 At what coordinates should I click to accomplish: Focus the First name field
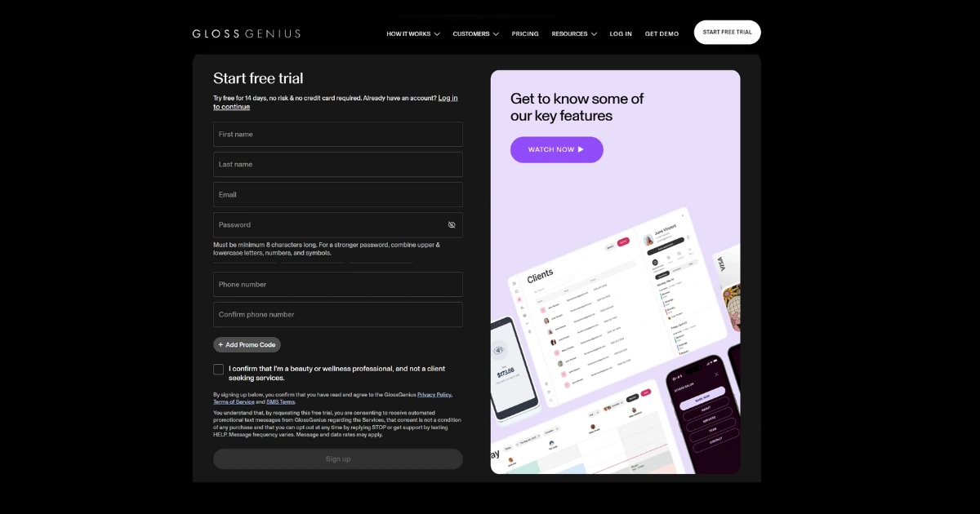(x=338, y=135)
